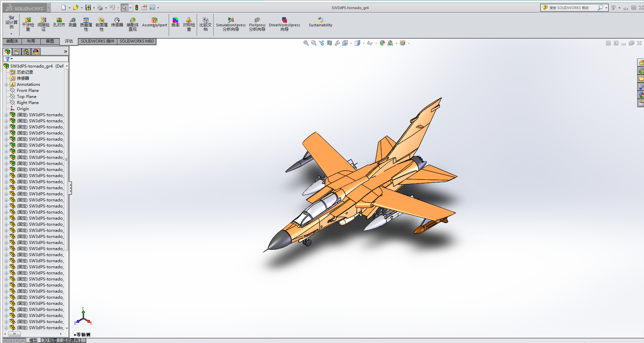This screenshot has height=343, width=644.
Task: Click the rebuild traffic light icon
Action: pyautogui.click(x=137, y=7)
